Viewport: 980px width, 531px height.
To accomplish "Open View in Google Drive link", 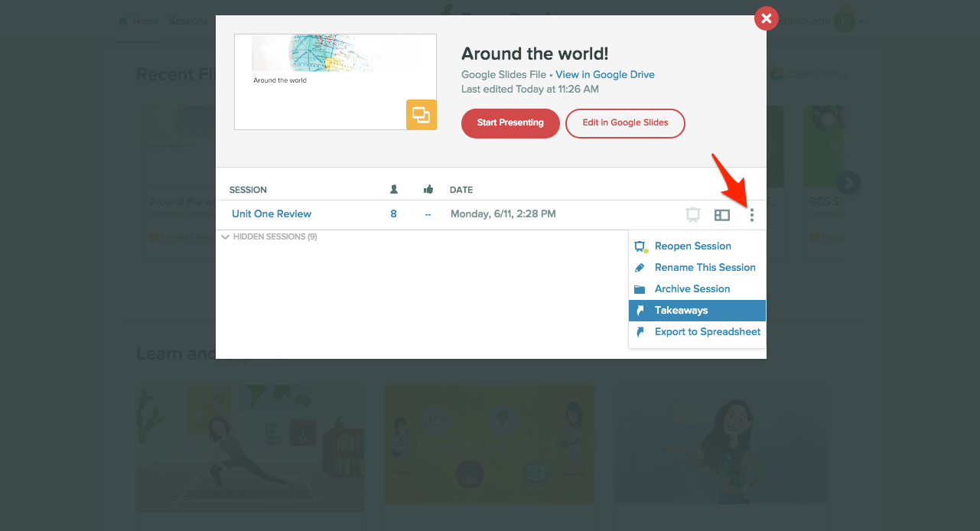I will [x=605, y=75].
